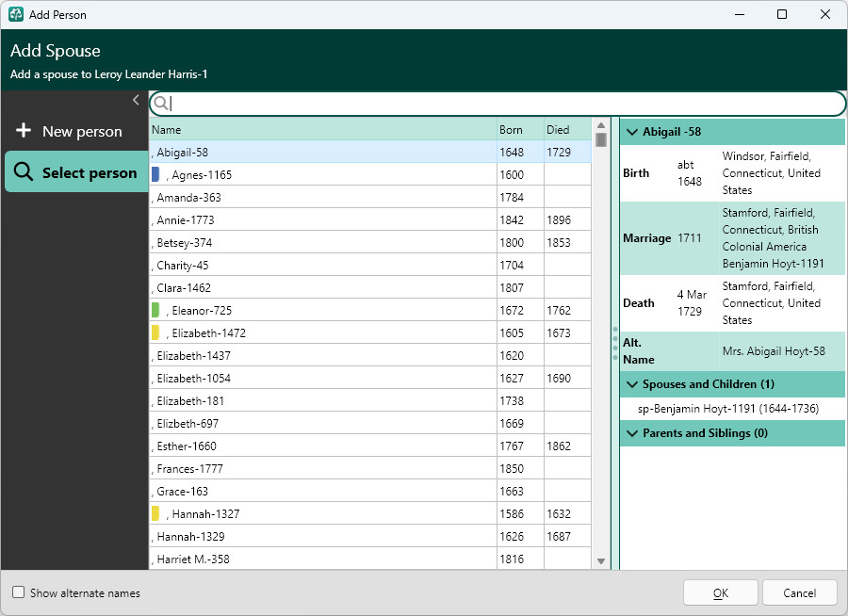Sort list by the Name column header
This screenshot has height=616, width=848.
tap(323, 130)
